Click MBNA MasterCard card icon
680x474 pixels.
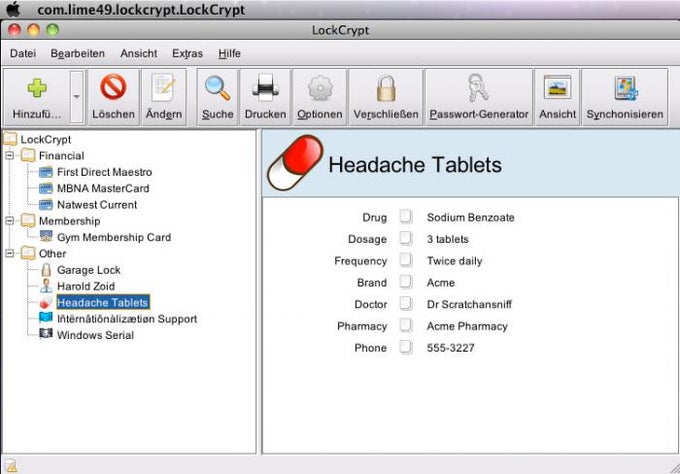click(46, 189)
